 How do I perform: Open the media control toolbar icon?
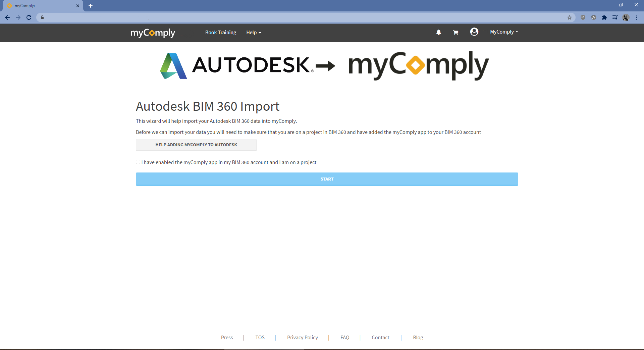coord(615,17)
